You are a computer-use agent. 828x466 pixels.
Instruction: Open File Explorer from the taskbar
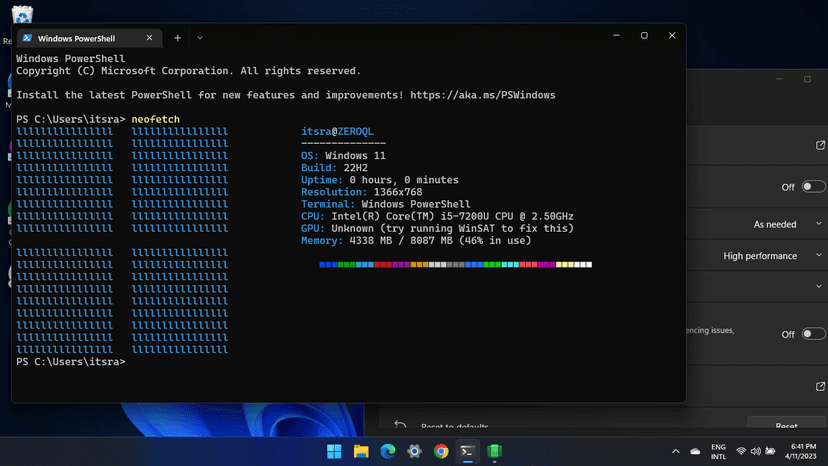click(361, 451)
